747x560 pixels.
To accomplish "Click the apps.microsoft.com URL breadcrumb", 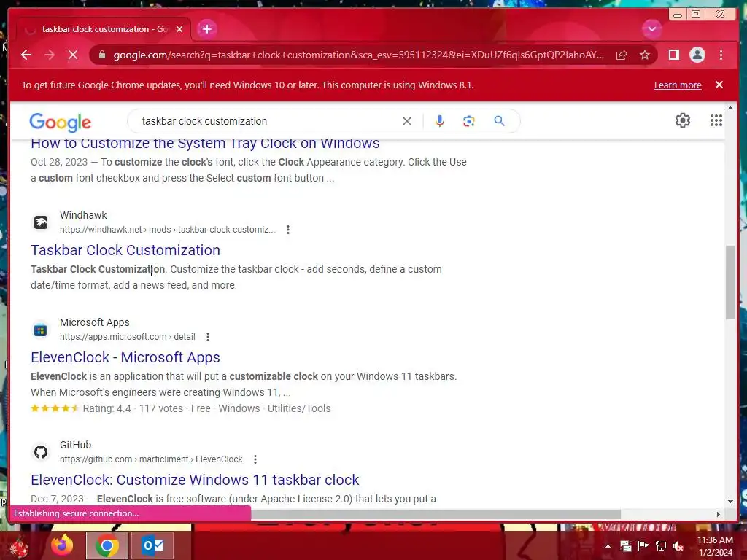I will click(x=127, y=337).
